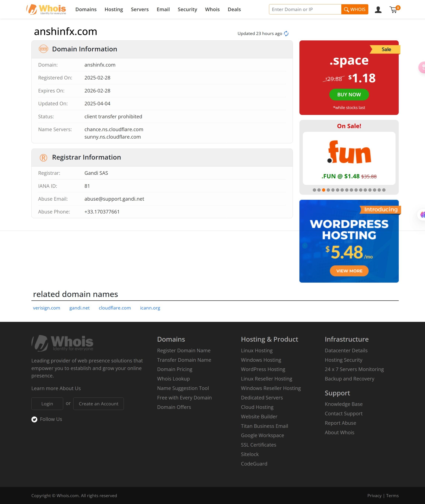425x504 pixels.
Task: Open Windows Hosting link
Action: (x=261, y=360)
